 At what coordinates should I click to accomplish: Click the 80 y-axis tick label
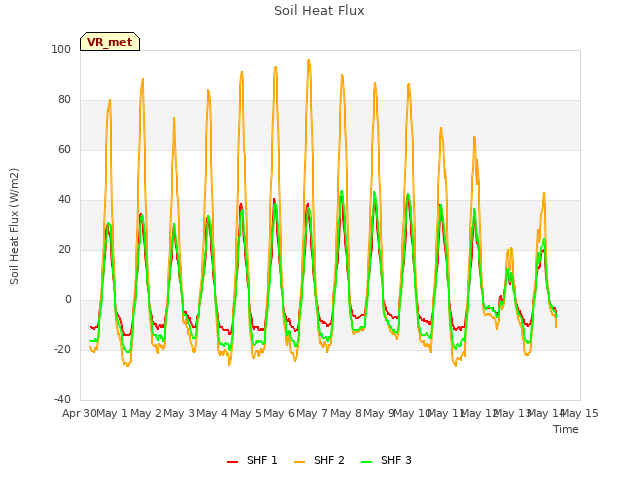coord(64,100)
